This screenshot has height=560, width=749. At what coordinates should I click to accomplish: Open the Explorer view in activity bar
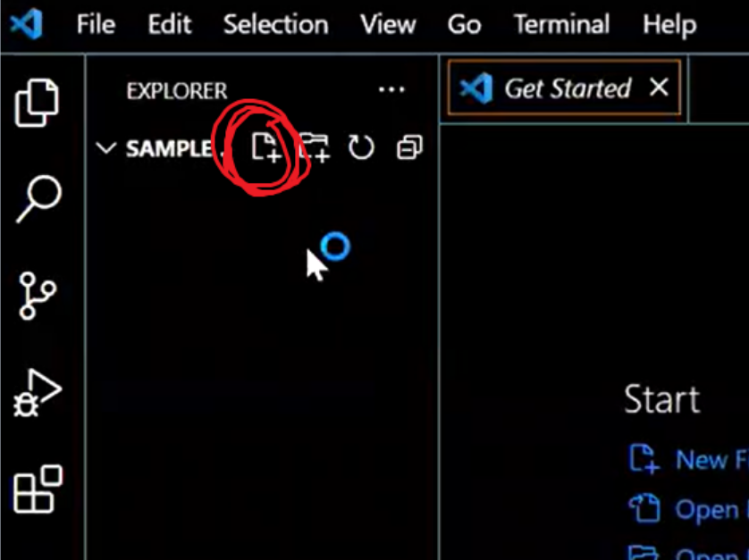tap(37, 102)
